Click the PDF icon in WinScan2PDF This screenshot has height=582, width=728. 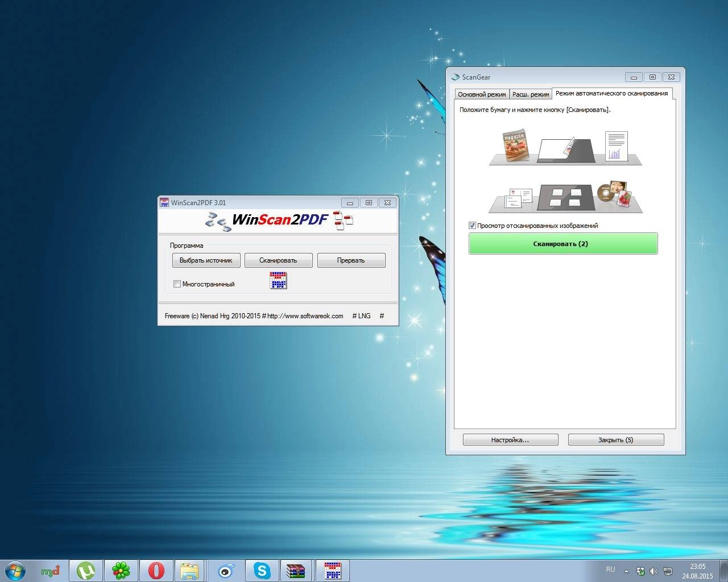[278, 280]
